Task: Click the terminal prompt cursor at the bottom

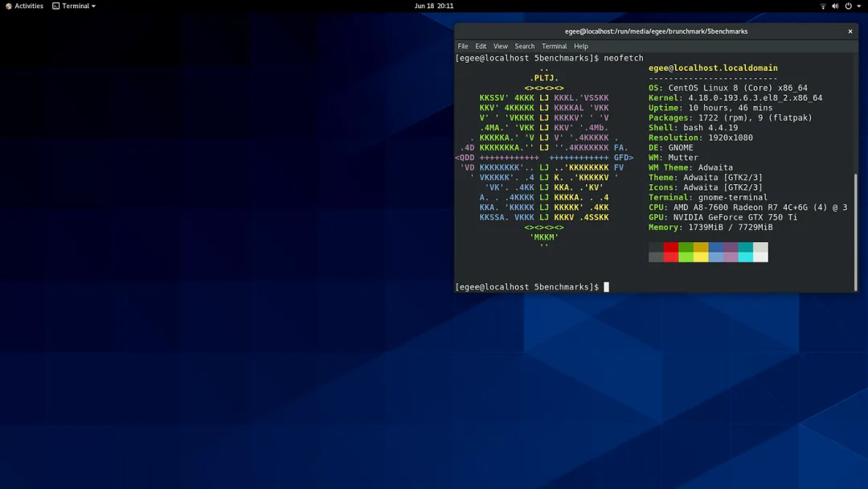Action: coord(607,287)
